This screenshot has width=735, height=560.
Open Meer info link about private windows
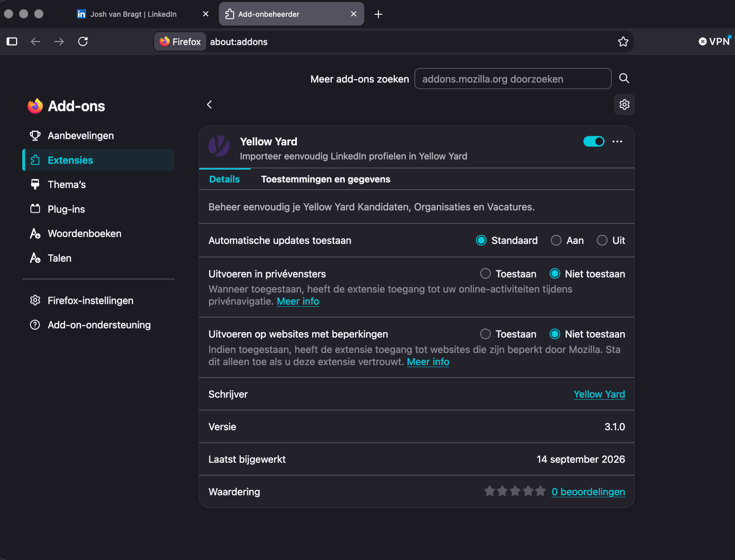click(x=298, y=301)
